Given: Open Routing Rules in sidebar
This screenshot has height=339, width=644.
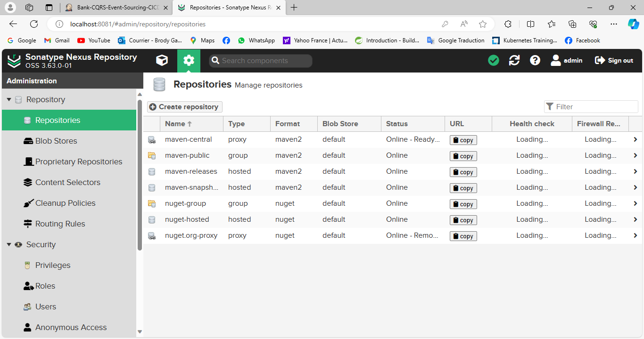Looking at the screenshot, I should [69, 224].
